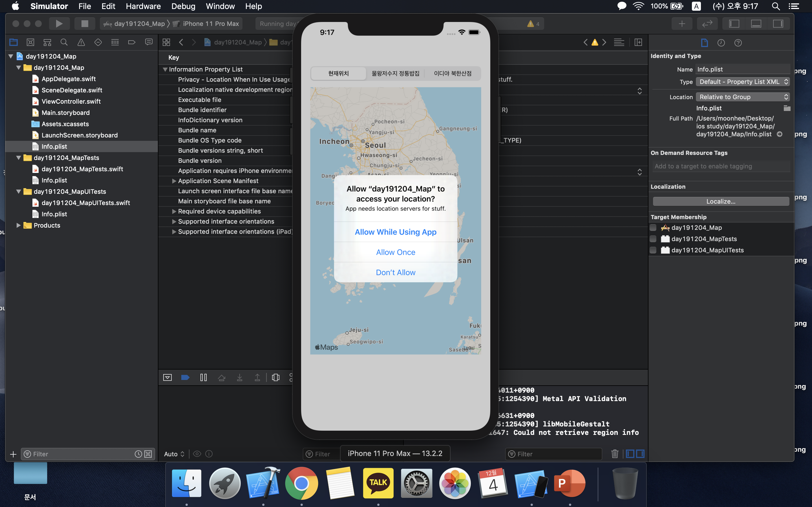Open the Hardware menu
The width and height of the screenshot is (812, 507).
pos(143,6)
